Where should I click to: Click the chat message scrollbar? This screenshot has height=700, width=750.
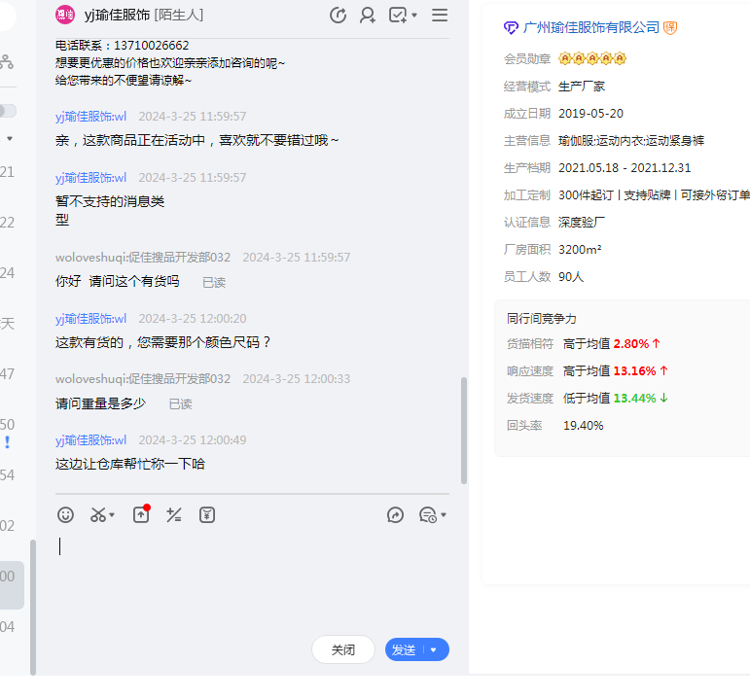(463, 428)
